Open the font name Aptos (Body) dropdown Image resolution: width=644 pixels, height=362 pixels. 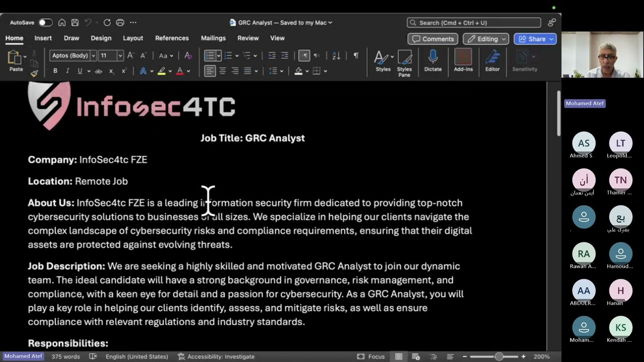(93, 55)
